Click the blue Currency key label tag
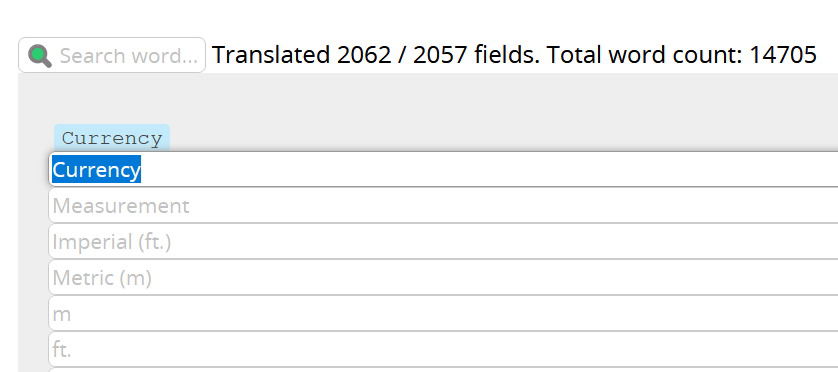838x372 pixels. click(x=112, y=138)
